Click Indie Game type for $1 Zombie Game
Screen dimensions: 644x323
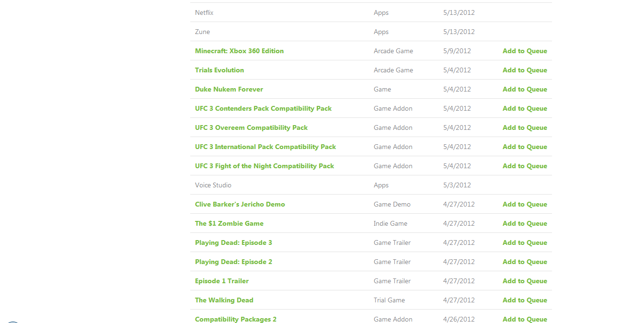click(391, 223)
